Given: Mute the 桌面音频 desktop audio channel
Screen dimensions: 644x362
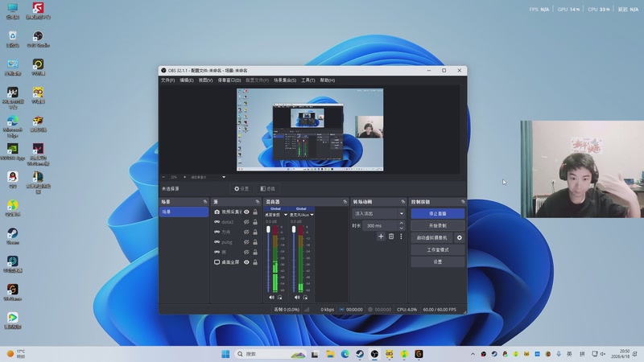Looking at the screenshot, I should pos(271,297).
